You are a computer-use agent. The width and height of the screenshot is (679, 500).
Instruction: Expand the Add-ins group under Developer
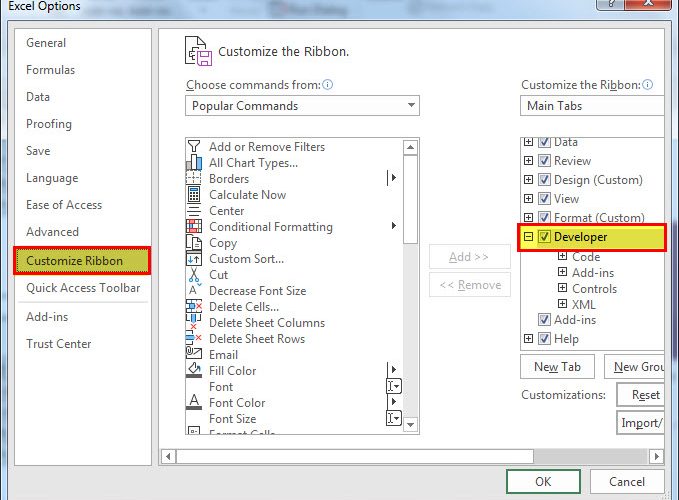562,272
